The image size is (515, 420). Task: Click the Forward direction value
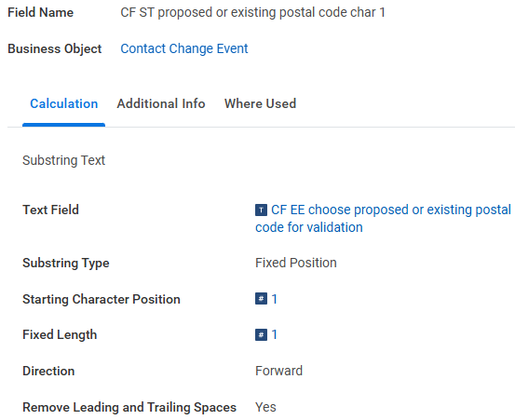pyautogui.click(x=278, y=371)
